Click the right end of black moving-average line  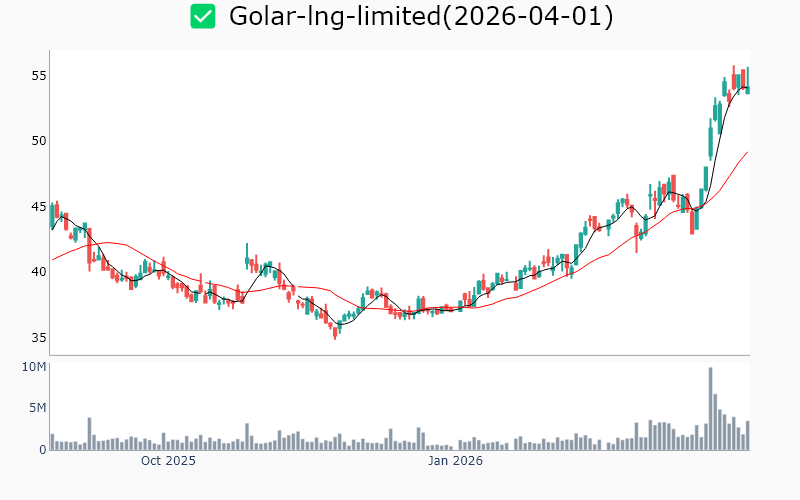[747, 90]
